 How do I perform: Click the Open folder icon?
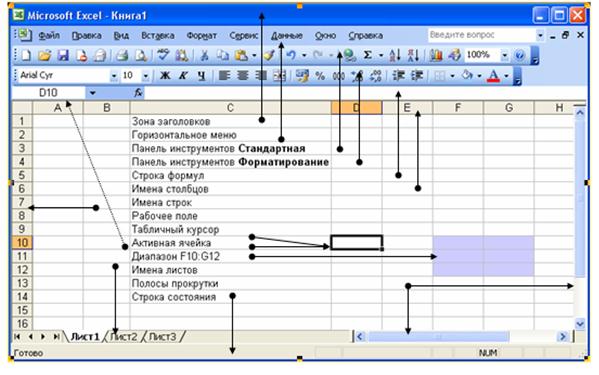click(x=45, y=56)
